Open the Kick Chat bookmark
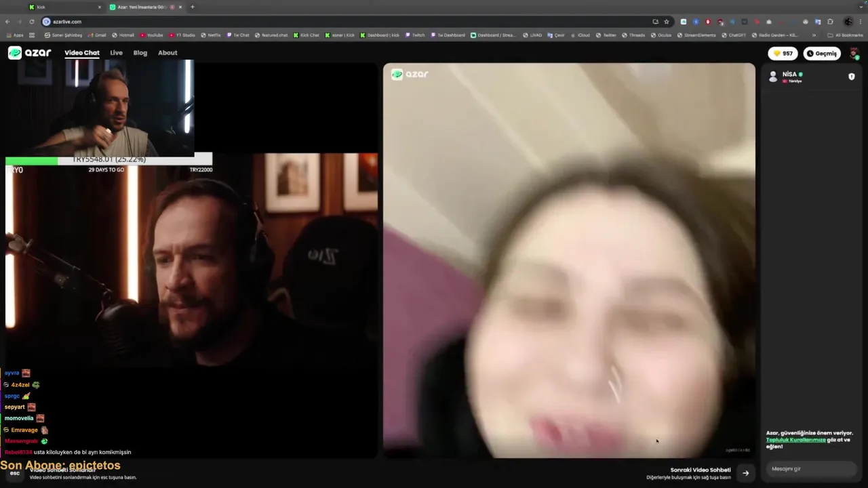This screenshot has width=868, height=488. pyautogui.click(x=307, y=35)
